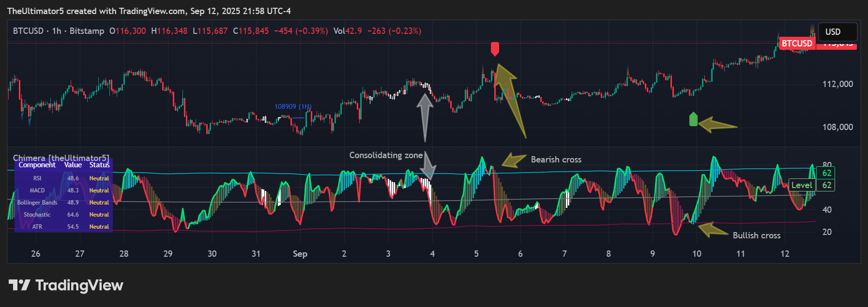Click the Bollinger Bands row label
Screen dimensions: 868x307
point(37,203)
